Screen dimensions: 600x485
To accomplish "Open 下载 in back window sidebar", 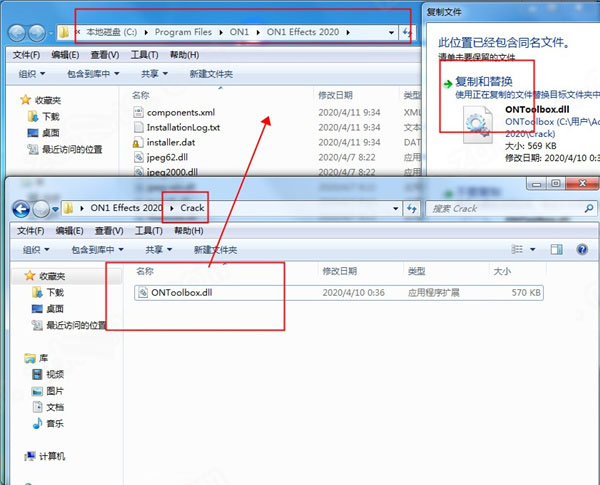I will pos(51,117).
